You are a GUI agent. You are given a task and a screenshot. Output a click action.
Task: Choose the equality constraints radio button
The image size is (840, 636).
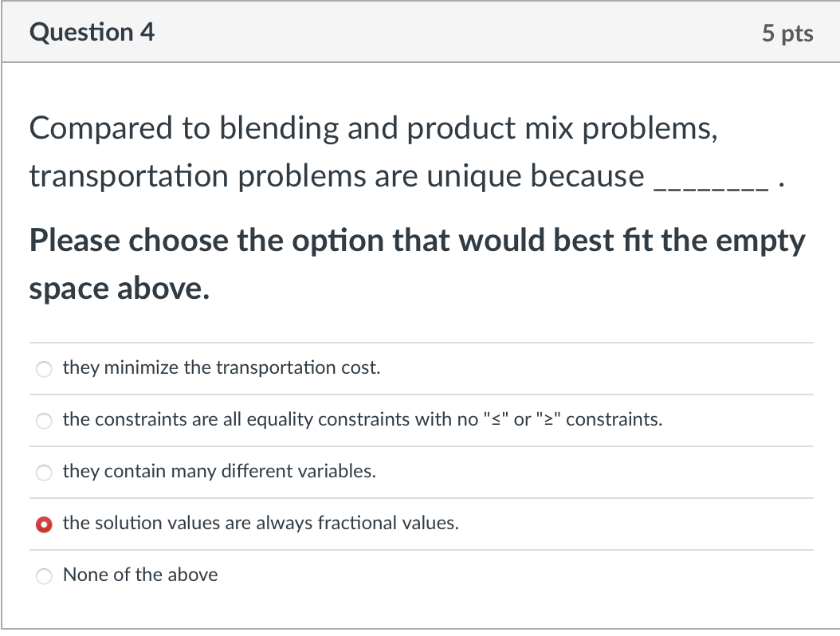44,421
